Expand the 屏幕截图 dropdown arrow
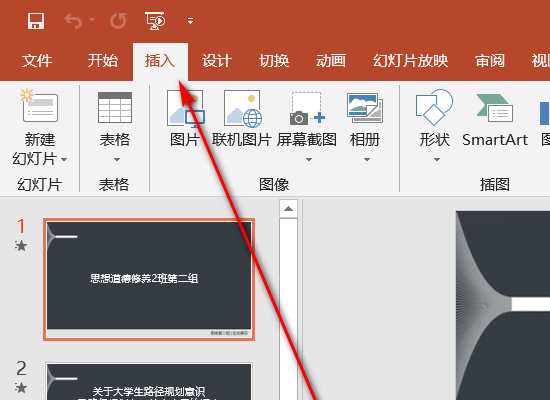The width and height of the screenshot is (550, 400). coord(309,160)
